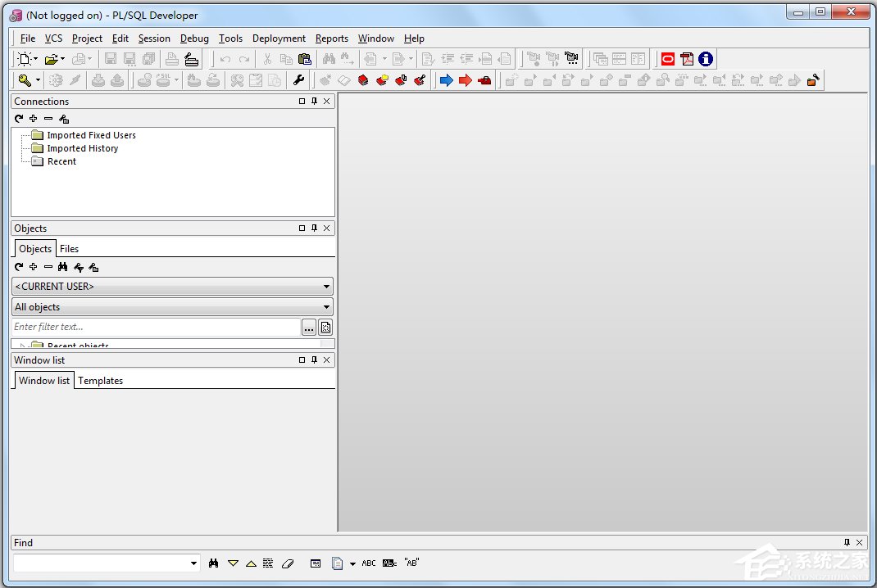This screenshot has width=877, height=588.
Task: Click the New document toolbar icon
Action: tap(24, 59)
